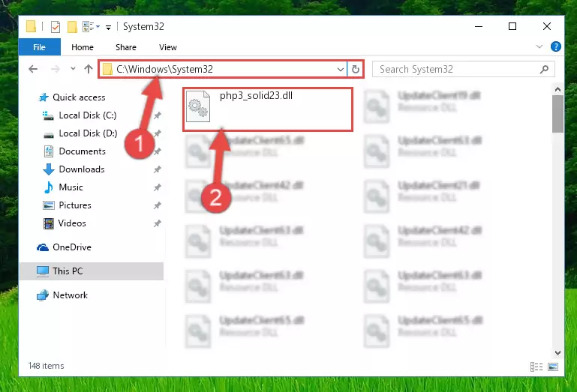577x392 pixels.
Task: Go up one folder level
Action: [89, 69]
